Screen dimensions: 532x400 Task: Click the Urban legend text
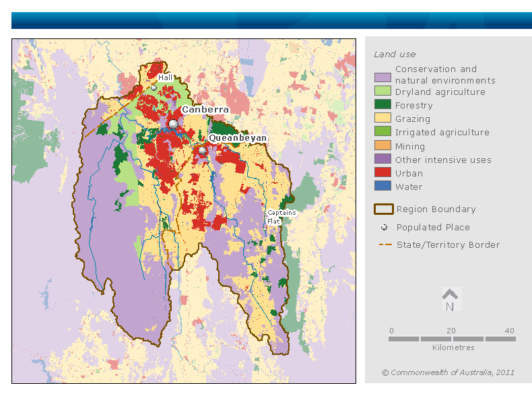pyautogui.click(x=409, y=173)
